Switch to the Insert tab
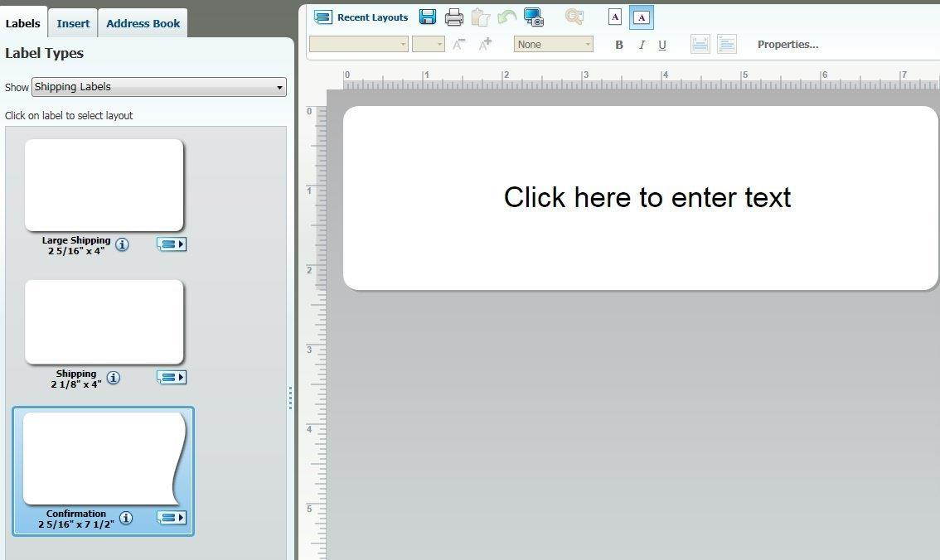This screenshot has width=940, height=560. click(x=73, y=23)
